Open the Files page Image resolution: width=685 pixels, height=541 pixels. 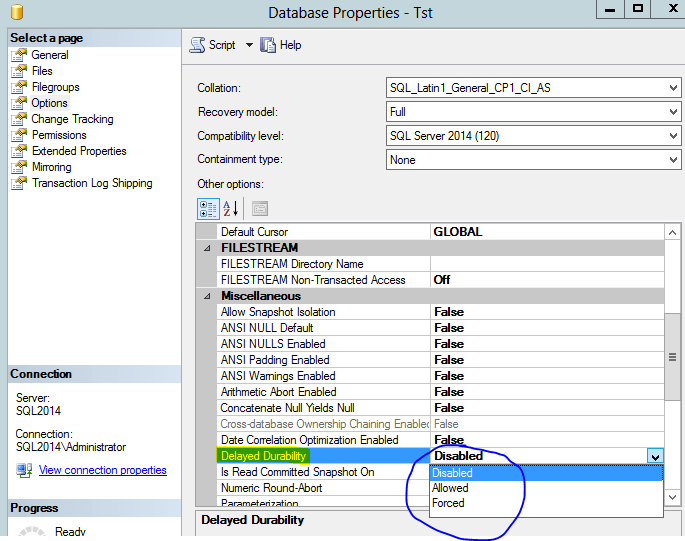(x=42, y=71)
